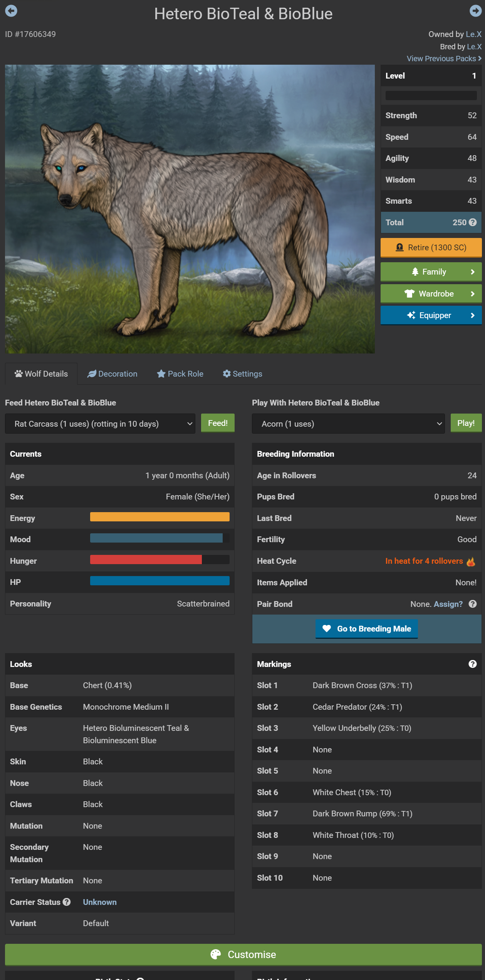Click the Level experience progress bar
Viewport: 485px width, 980px height.
pos(431,95)
